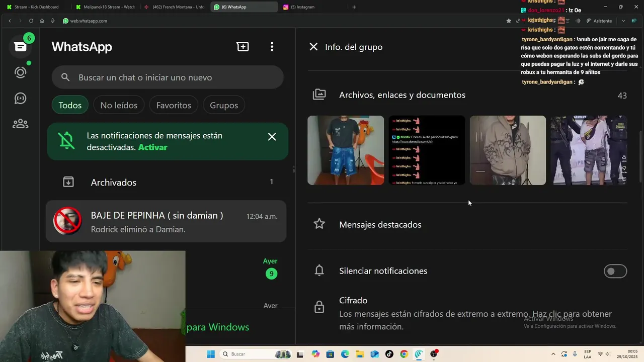Open TikTok from taskbar
Screen dimensions: 644x362
(x=389, y=354)
